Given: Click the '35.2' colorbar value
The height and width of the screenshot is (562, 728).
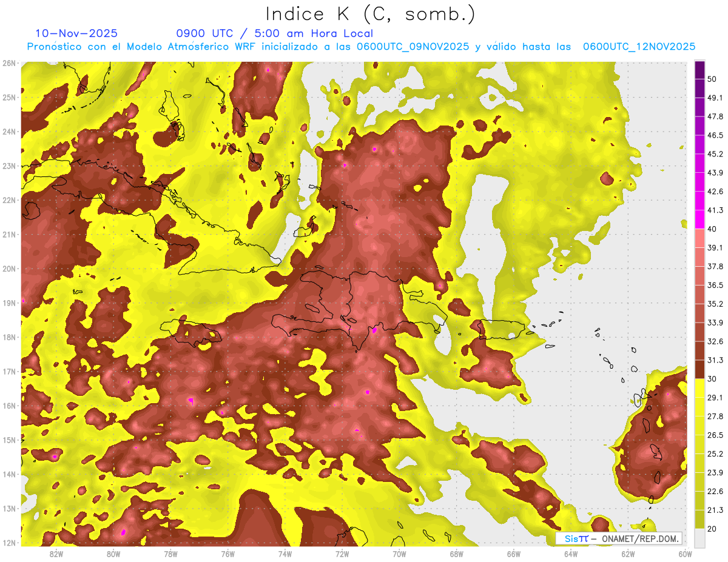Looking at the screenshot, I should [x=715, y=304].
